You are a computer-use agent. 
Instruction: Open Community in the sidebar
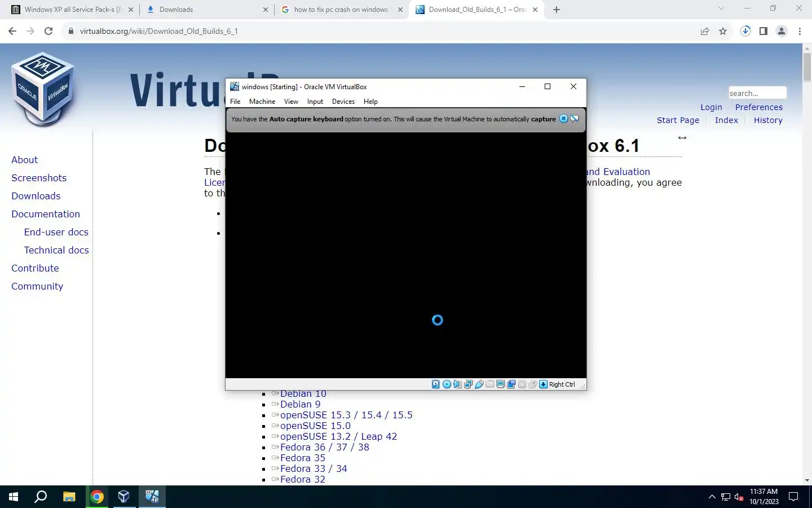[37, 286]
